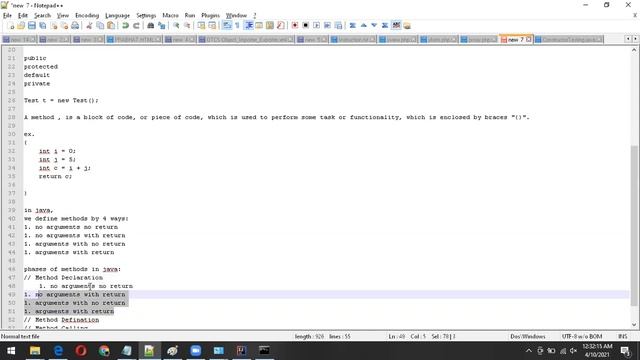Click the Dos\Windows line ending status

tap(528, 337)
